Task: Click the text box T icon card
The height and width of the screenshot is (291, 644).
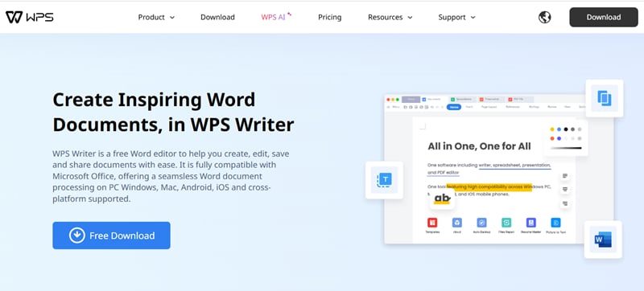Action: [x=385, y=180]
